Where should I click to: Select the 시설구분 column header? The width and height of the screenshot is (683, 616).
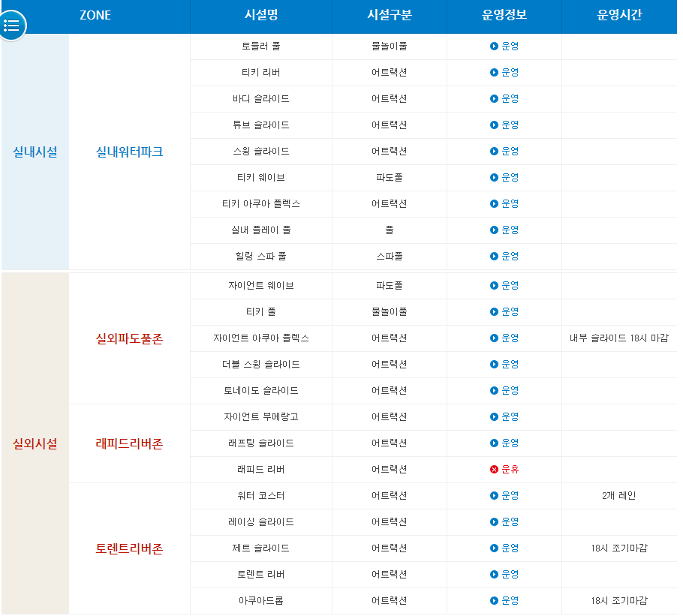point(390,16)
